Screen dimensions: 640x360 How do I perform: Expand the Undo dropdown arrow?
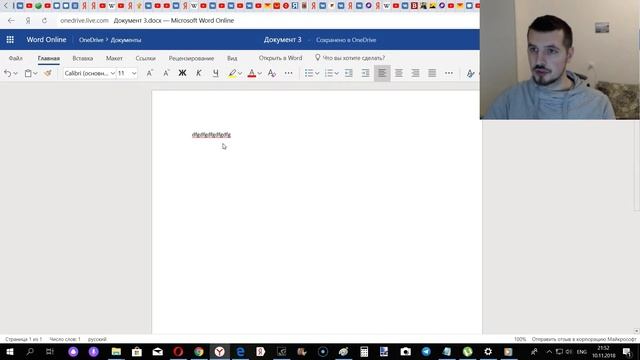point(16,73)
